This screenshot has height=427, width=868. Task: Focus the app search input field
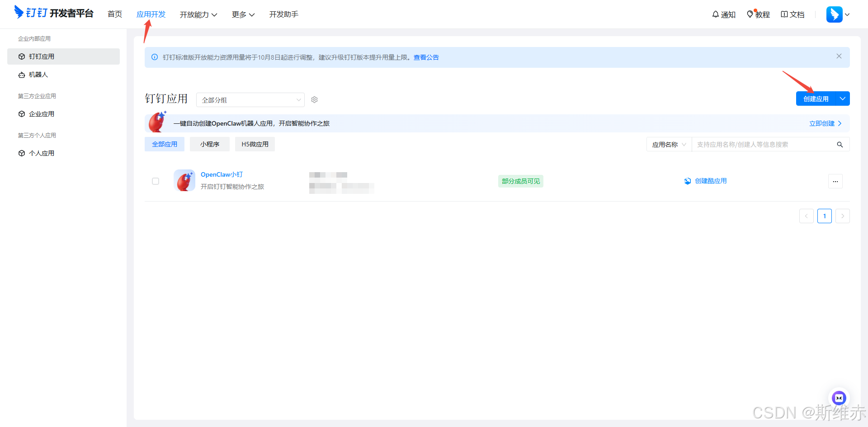pos(764,145)
